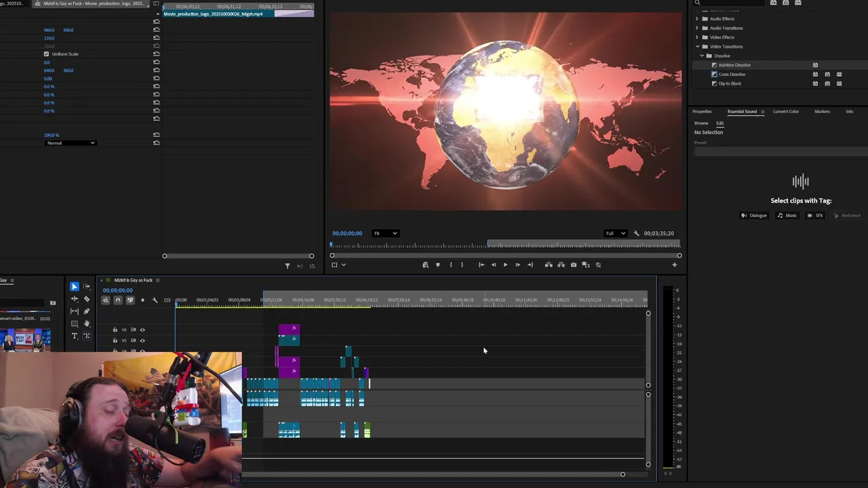Select the Track Select Forward tool
Screen dimensions: 868x488
point(87,287)
